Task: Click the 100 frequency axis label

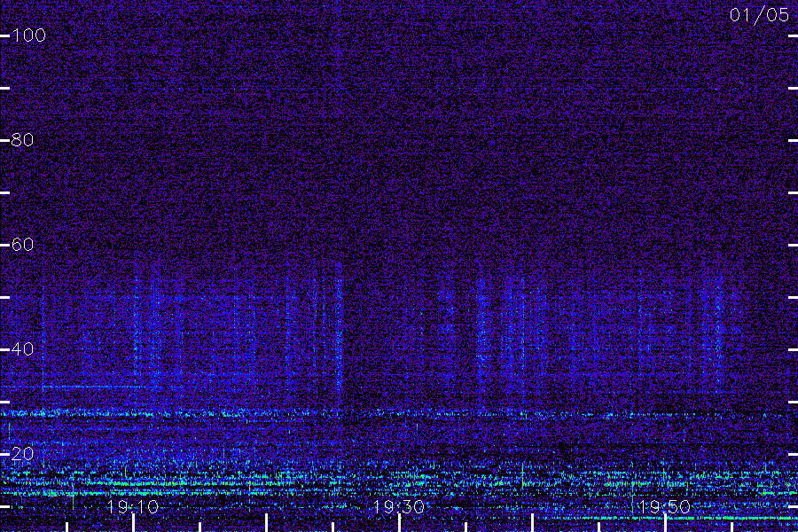Action: tap(28, 35)
